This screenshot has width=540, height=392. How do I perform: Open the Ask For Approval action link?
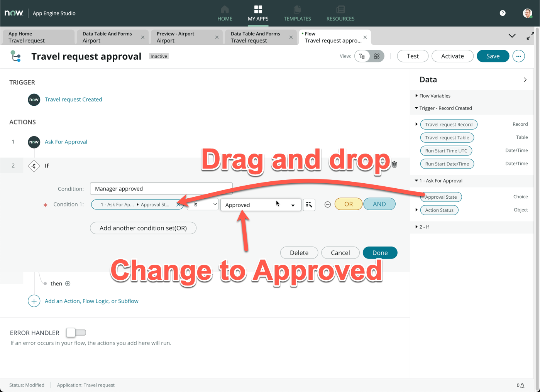coord(66,142)
